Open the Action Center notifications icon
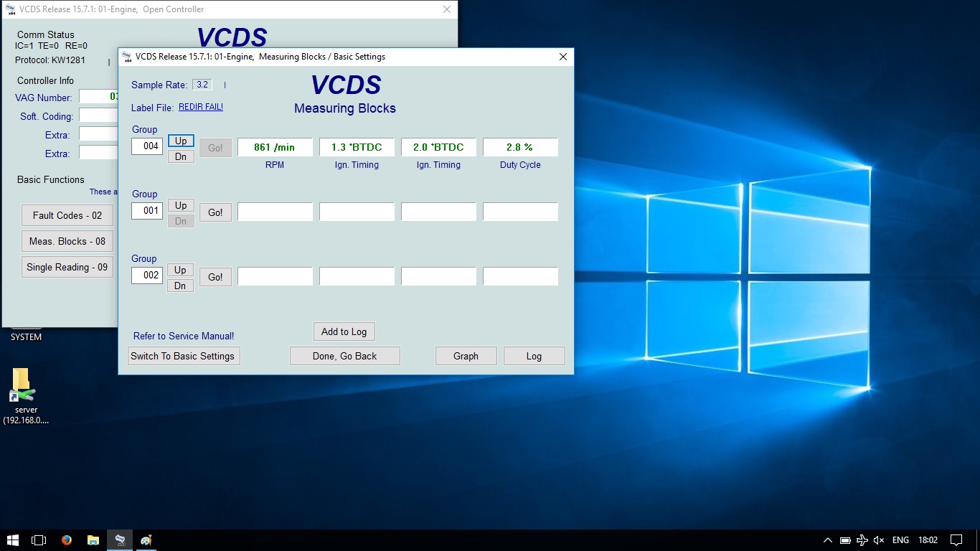 (956, 540)
